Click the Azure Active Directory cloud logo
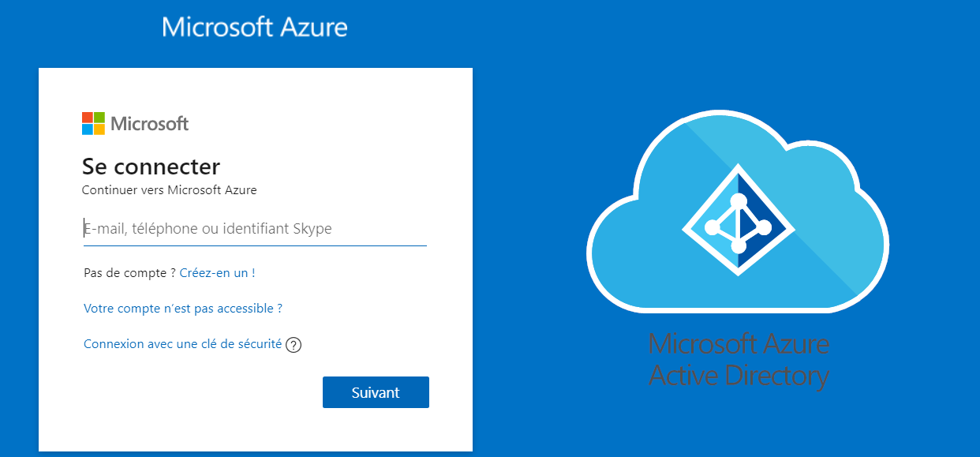This screenshot has width=980, height=457. coord(738,213)
